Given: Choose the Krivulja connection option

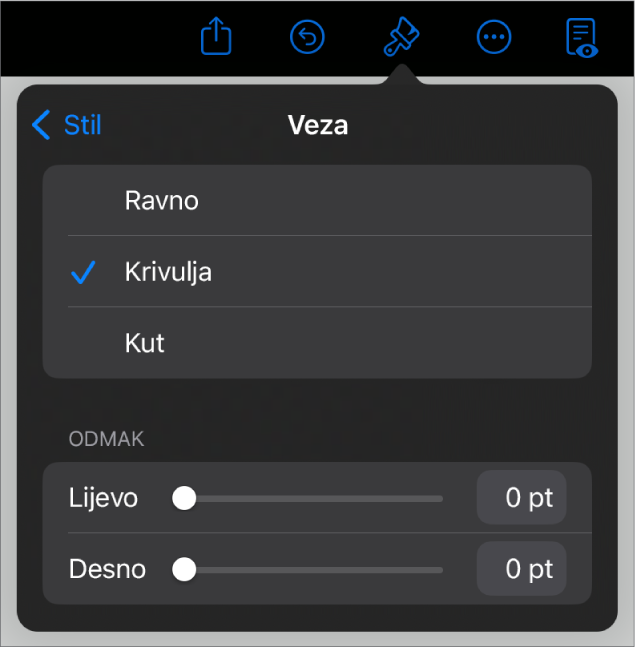Looking at the screenshot, I should click(x=168, y=272).
